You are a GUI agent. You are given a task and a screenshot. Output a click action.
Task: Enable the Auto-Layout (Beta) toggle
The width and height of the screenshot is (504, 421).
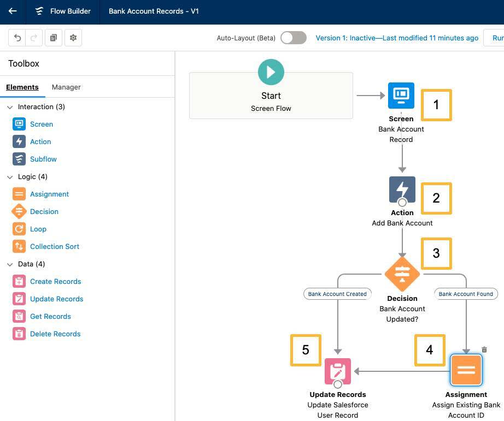[293, 38]
